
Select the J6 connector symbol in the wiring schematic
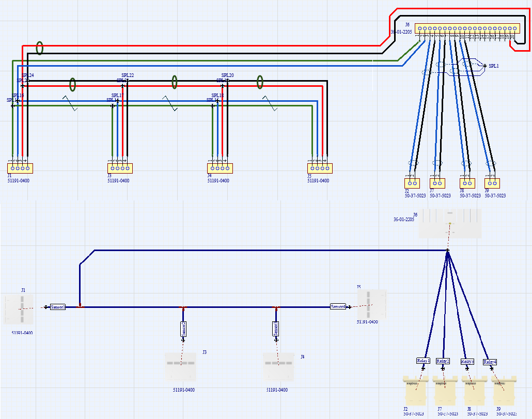point(467,29)
